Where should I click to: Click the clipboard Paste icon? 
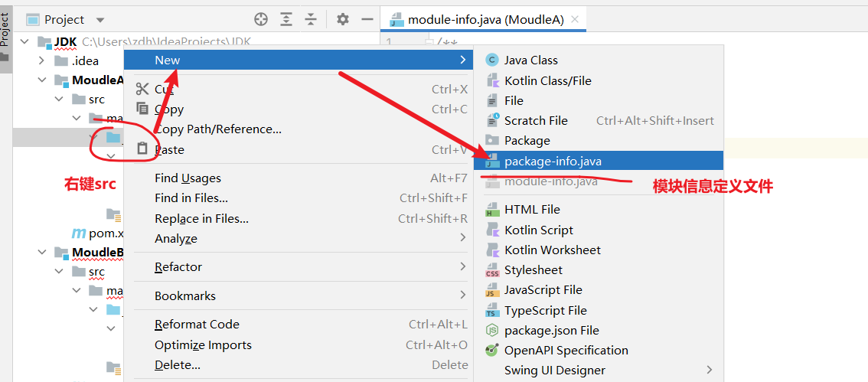coord(142,149)
